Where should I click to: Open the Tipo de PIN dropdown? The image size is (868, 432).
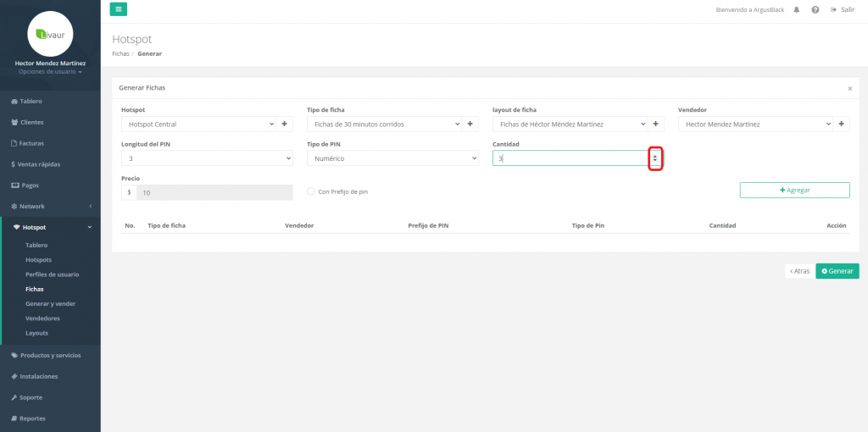[393, 158]
